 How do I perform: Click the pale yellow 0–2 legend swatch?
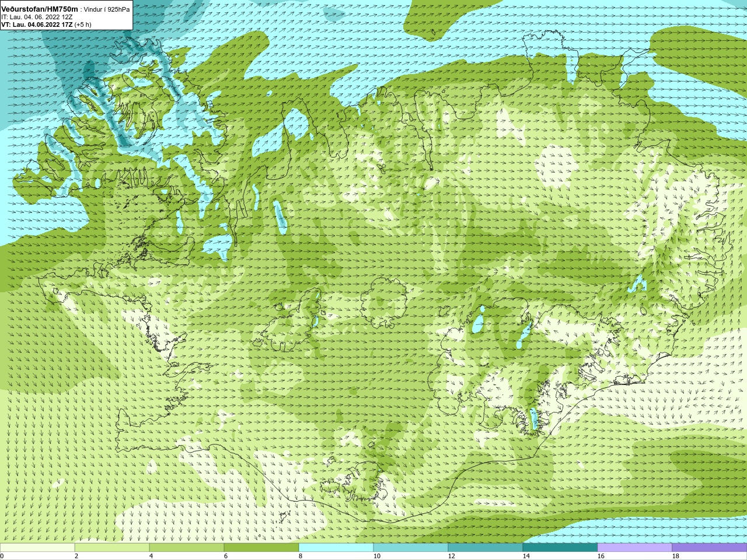pyautogui.click(x=37, y=548)
